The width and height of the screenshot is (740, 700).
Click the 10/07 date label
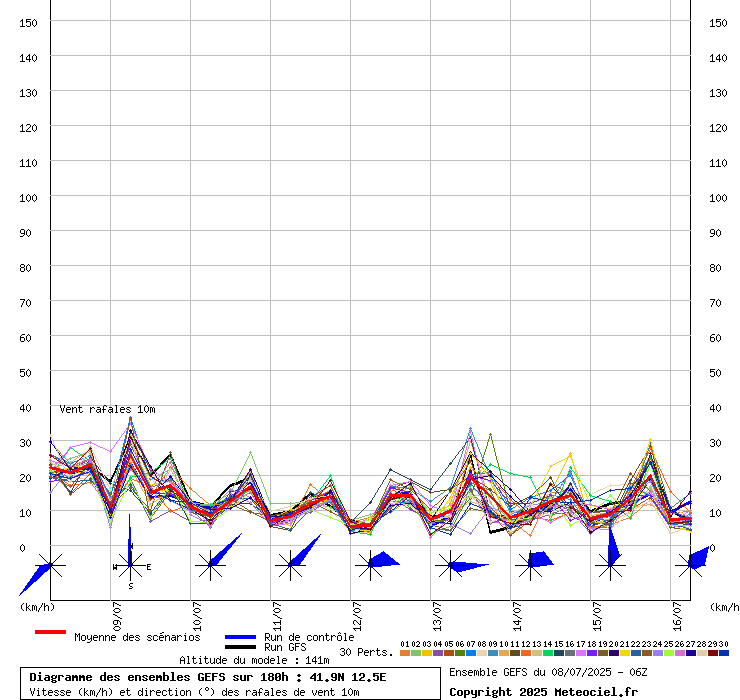click(x=197, y=616)
